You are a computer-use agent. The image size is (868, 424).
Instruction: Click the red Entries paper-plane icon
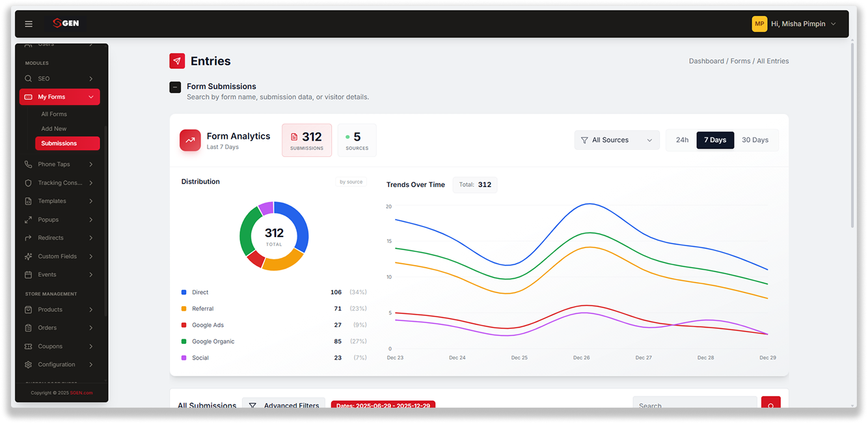[177, 61]
